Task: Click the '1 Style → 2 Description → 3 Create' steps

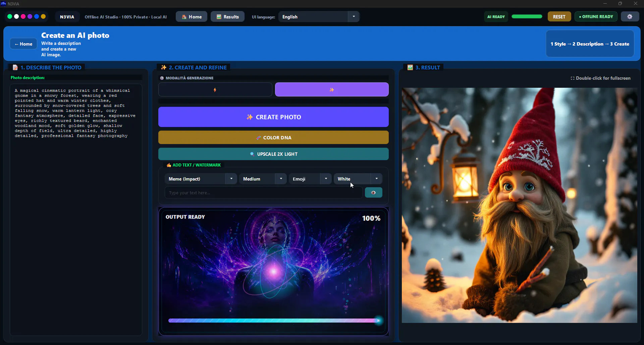Action: tap(590, 44)
